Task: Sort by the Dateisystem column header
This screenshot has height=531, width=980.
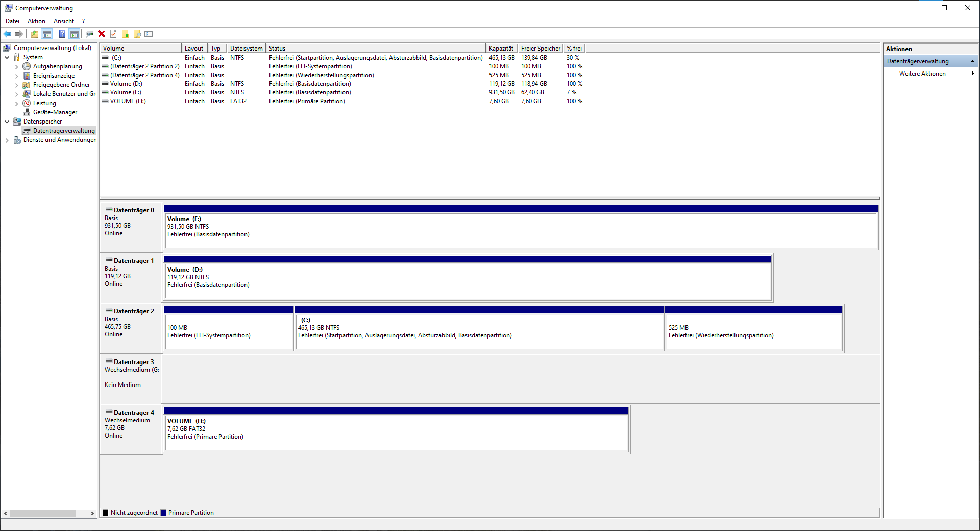Action: coord(247,49)
